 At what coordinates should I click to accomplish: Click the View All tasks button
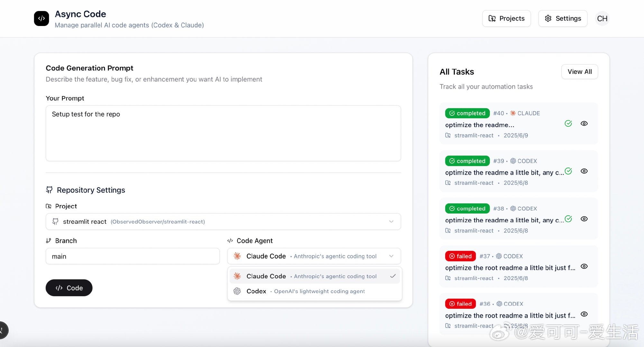point(580,72)
